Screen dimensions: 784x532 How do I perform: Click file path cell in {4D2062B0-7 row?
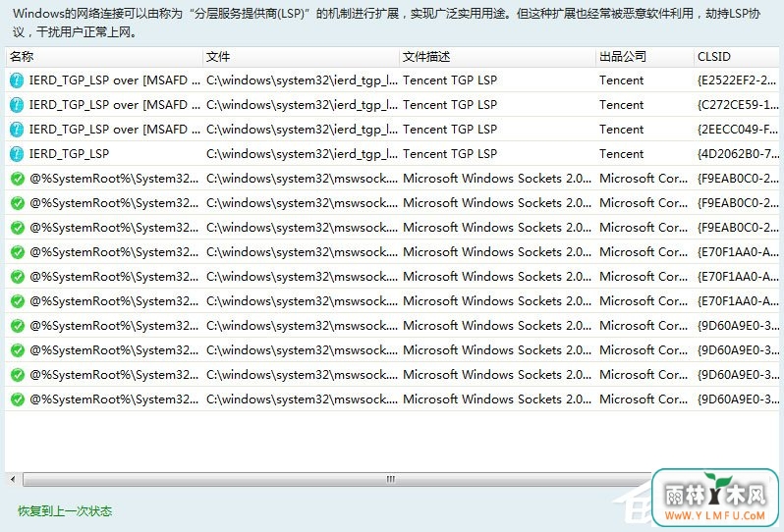302,154
